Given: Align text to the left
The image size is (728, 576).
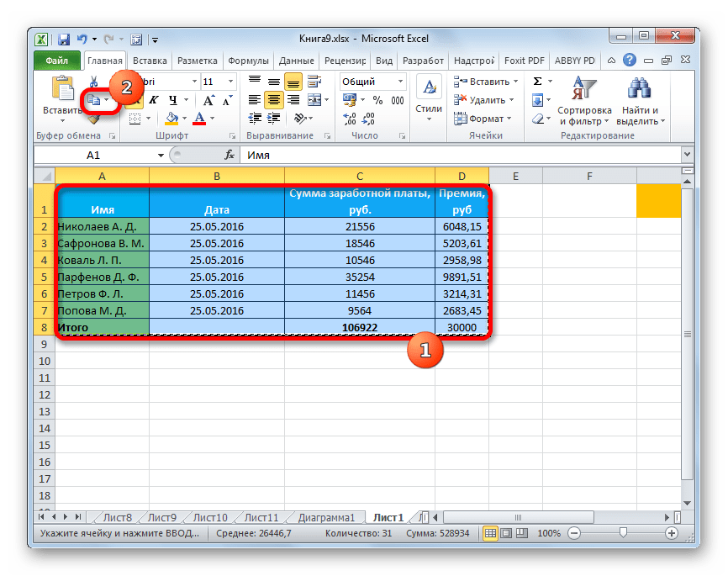Looking at the screenshot, I should pos(255,100).
